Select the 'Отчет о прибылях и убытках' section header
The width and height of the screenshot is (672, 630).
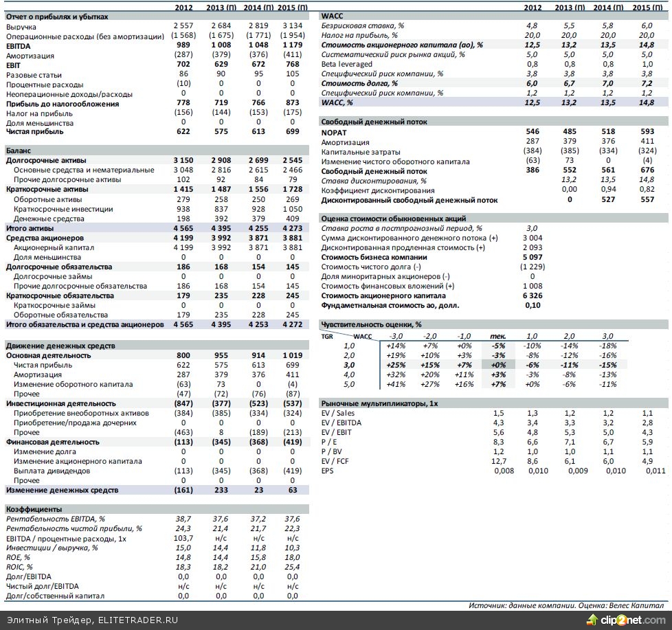coord(56,16)
